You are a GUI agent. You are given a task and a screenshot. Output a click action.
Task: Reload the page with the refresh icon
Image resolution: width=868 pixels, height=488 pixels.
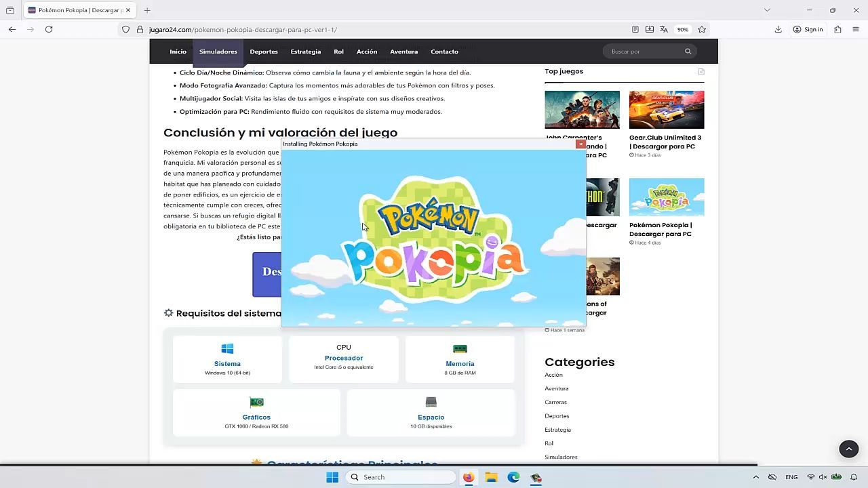coord(49,29)
